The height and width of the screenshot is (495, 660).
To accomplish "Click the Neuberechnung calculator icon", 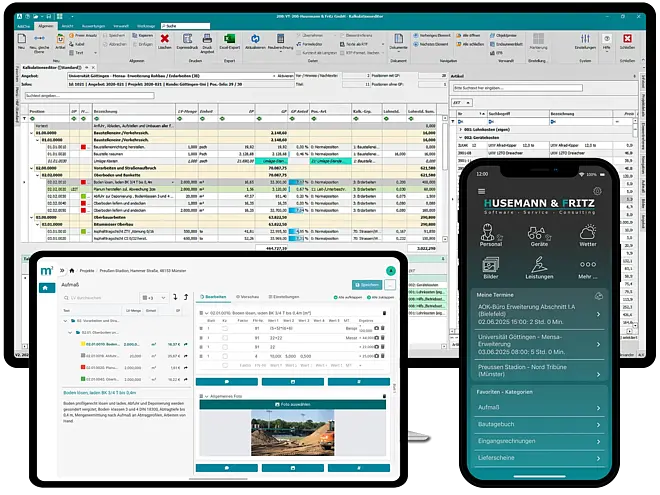I will 280,39.
